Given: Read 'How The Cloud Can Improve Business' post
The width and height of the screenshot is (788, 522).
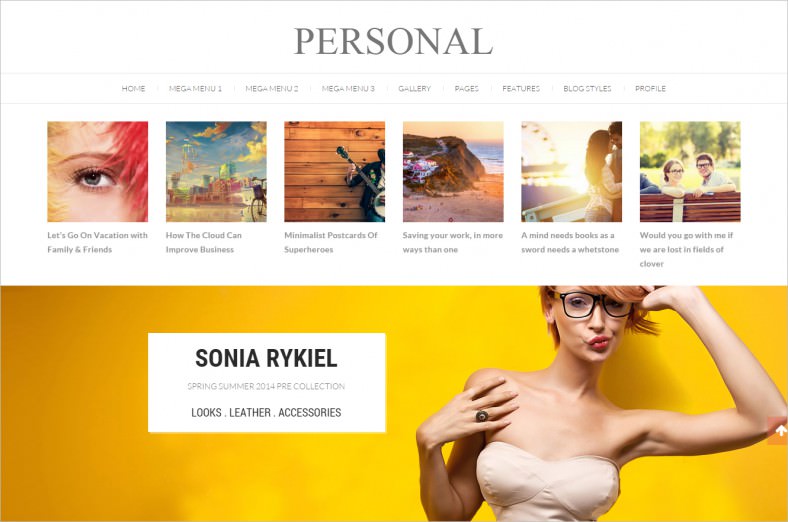Looking at the screenshot, I should point(204,242).
